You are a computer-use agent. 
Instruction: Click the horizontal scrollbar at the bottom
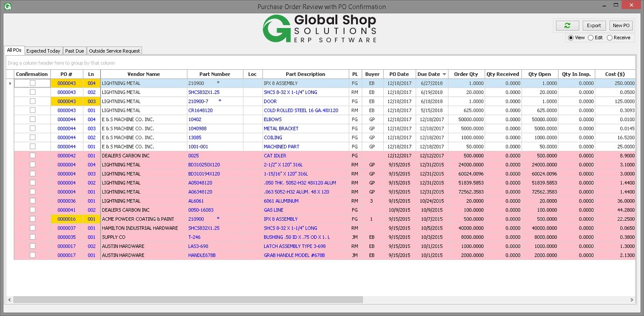click(x=184, y=299)
